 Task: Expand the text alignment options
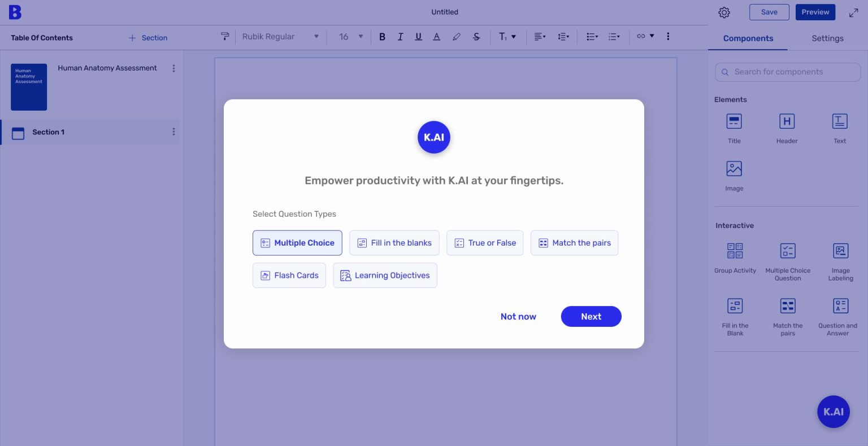coord(540,36)
